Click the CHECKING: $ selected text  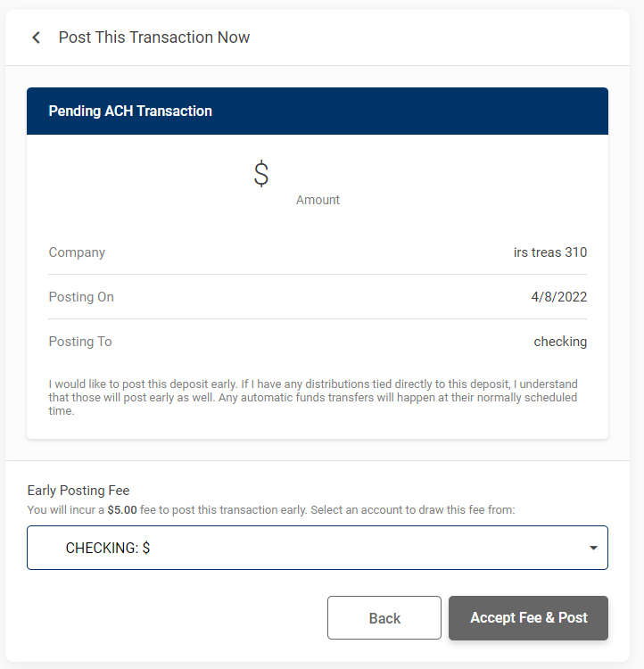click(108, 548)
